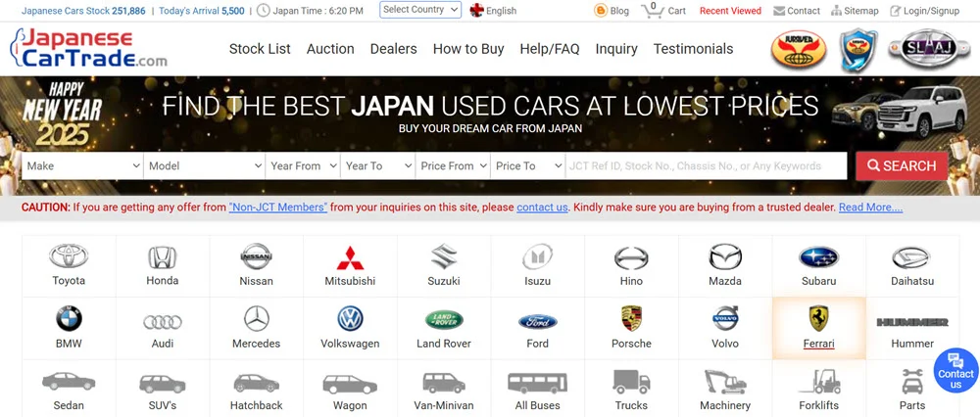The image size is (980, 417).
Task: Expand the Price From dropdown
Action: [453, 166]
